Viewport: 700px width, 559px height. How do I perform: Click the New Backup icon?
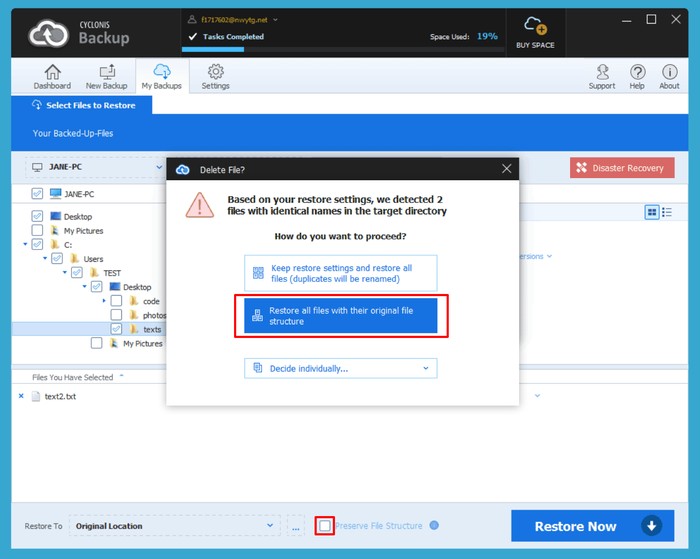[x=106, y=72]
